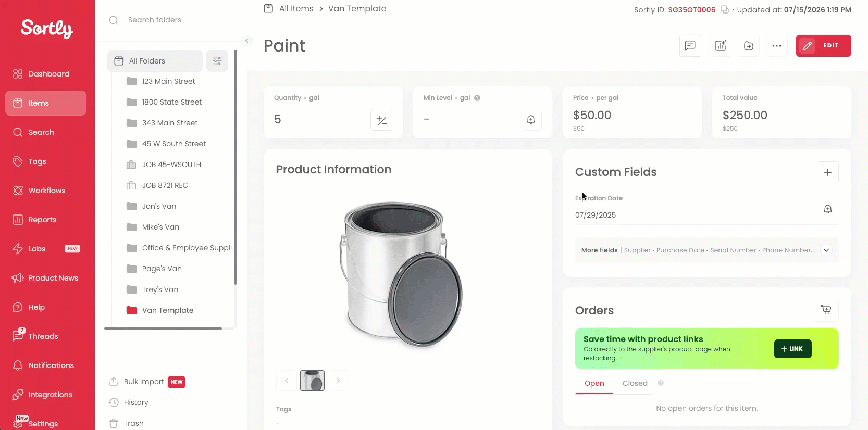The image size is (868, 430).
Task: Click the quantity plus/minus adjust icon
Action: point(381,120)
